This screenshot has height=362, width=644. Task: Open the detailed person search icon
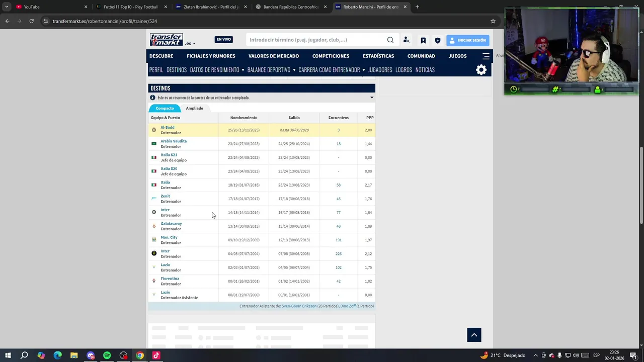pyautogui.click(x=407, y=40)
